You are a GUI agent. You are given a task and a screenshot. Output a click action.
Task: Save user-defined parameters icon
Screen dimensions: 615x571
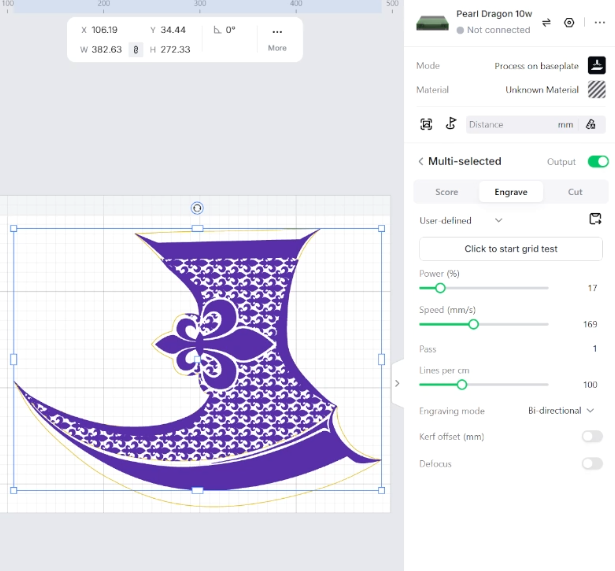coord(595,219)
